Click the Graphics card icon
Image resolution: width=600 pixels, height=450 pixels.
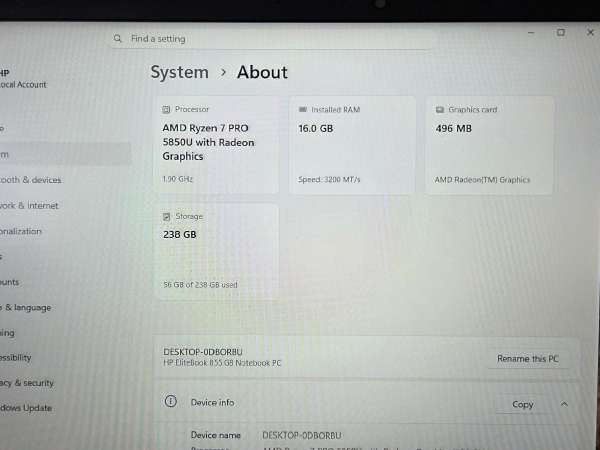(x=440, y=110)
